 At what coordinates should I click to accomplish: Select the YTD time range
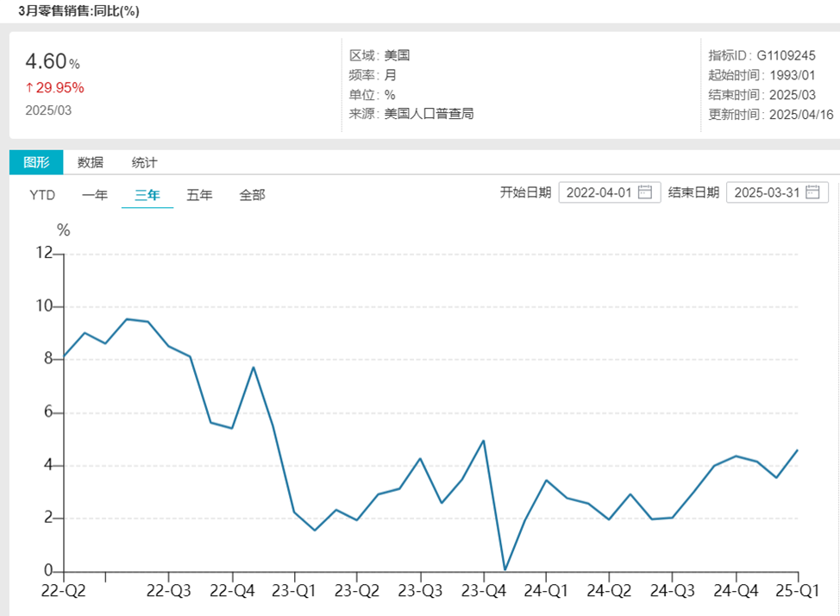(42, 195)
